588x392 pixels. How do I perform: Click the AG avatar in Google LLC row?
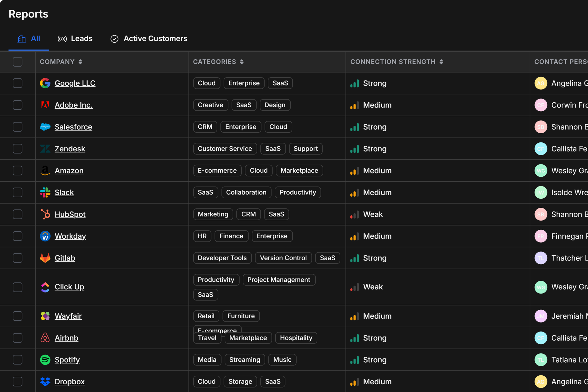pos(541,83)
